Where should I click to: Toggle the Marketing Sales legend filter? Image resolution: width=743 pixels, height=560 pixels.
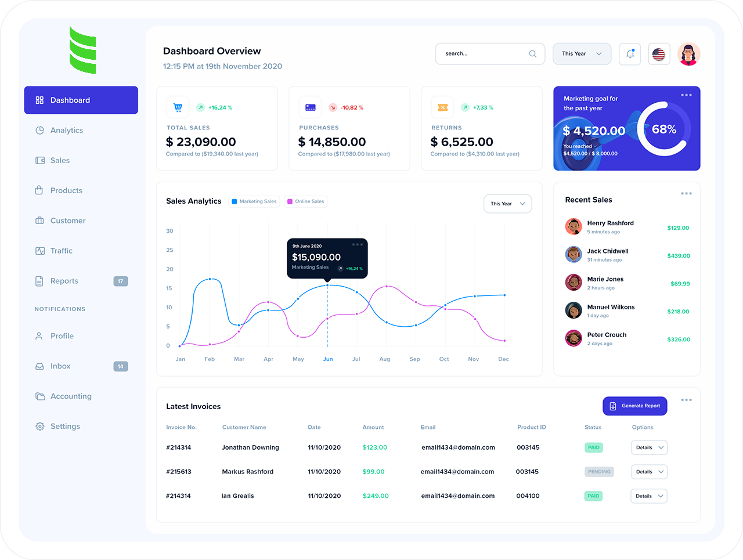click(254, 201)
